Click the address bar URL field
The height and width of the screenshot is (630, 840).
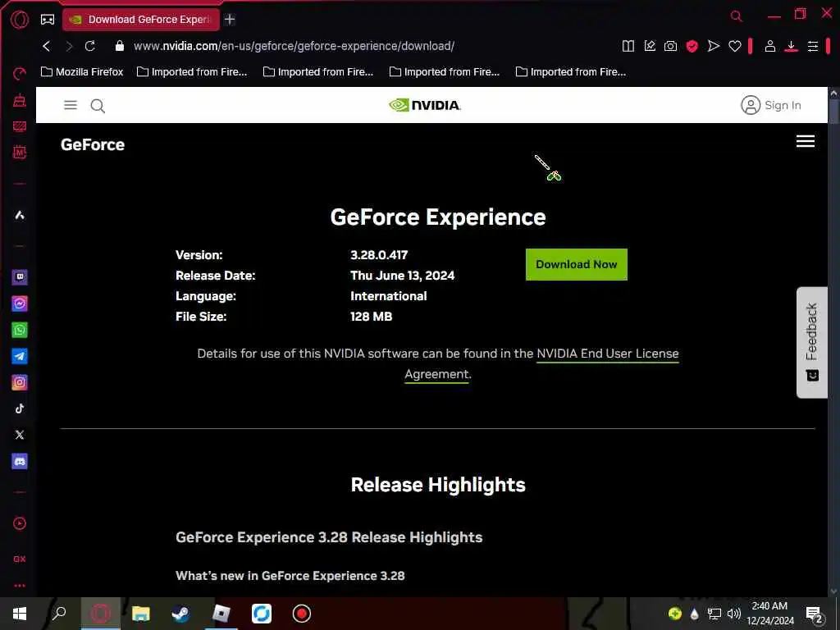point(294,46)
